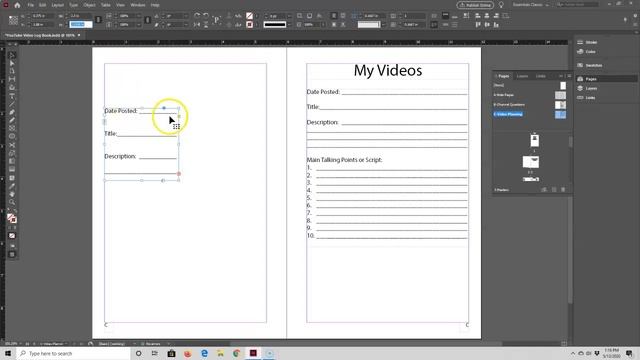Click the Home icon in top bar

[x=17, y=5]
